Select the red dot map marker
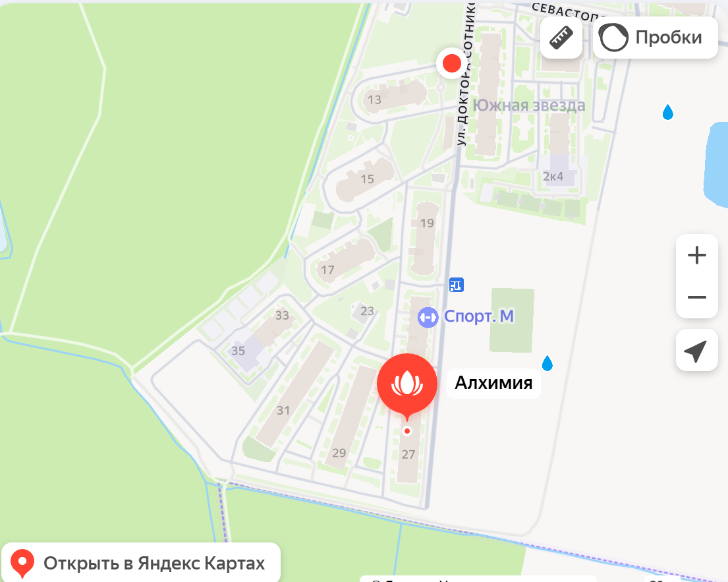 click(x=452, y=63)
